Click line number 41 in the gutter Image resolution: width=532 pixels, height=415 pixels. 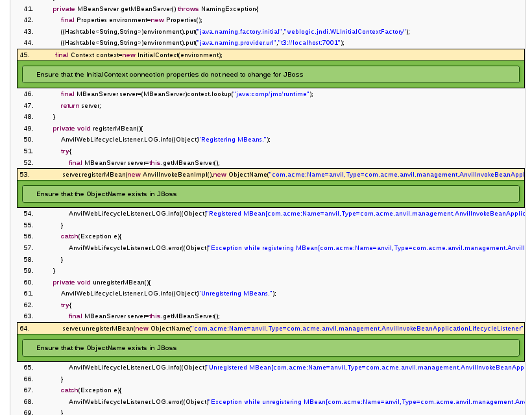point(28,9)
